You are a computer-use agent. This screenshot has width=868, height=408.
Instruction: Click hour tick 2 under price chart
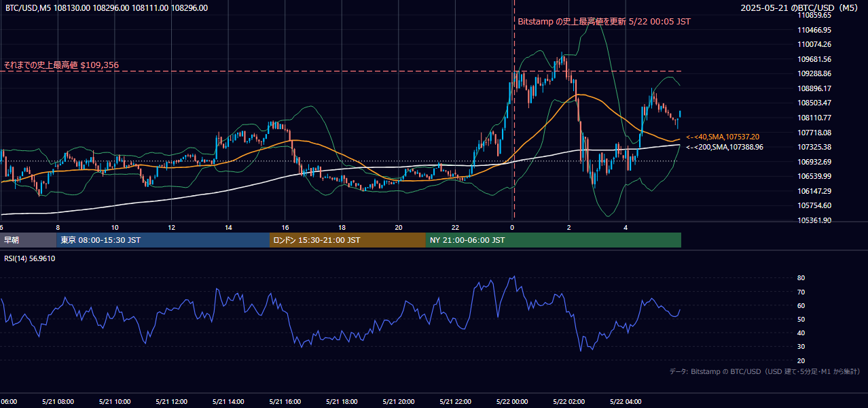569,228
